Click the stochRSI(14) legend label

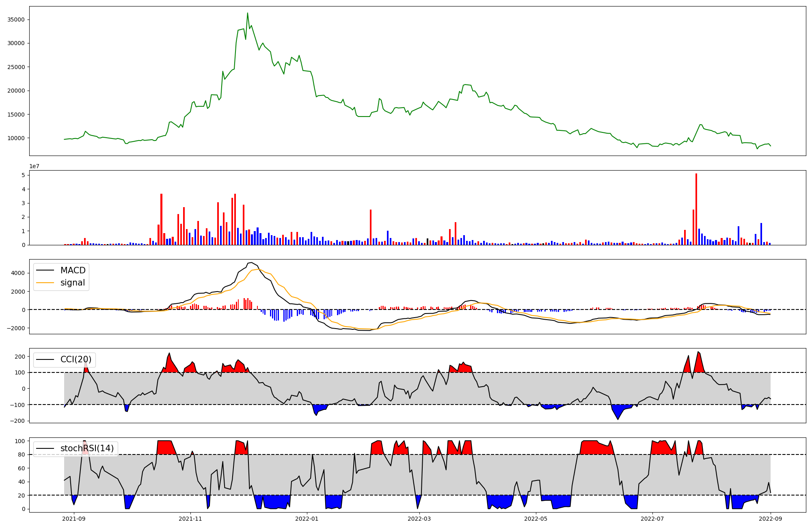(x=87, y=448)
